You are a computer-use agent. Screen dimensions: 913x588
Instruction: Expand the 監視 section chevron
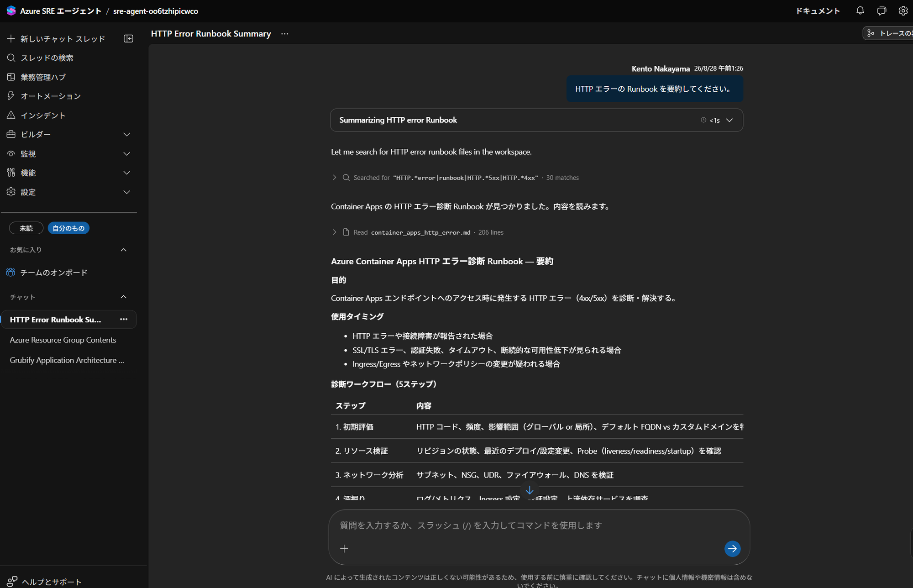tap(127, 154)
